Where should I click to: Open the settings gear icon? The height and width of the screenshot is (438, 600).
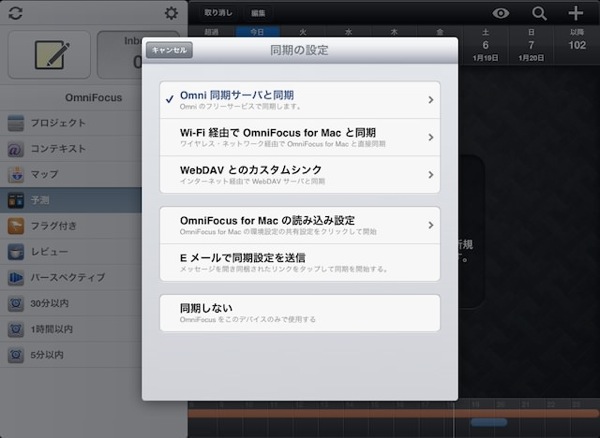(171, 13)
